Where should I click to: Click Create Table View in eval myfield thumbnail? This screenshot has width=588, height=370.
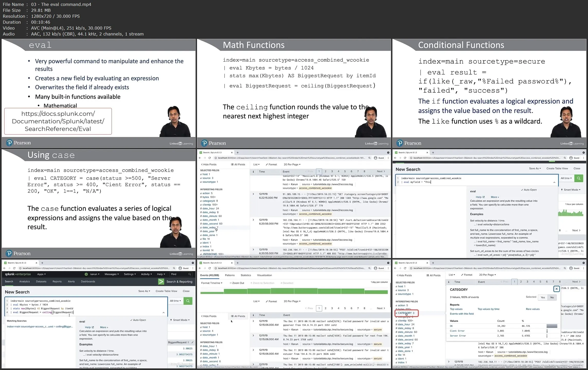[x=557, y=169]
